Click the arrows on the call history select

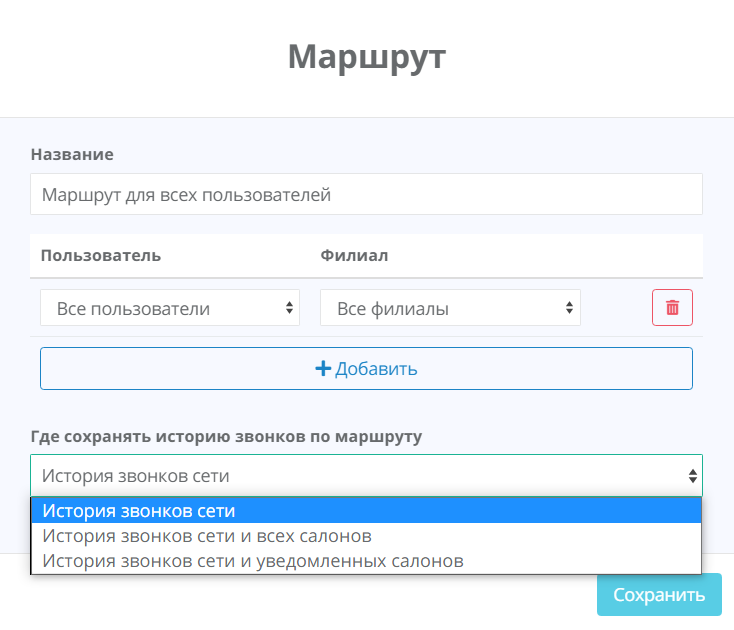click(x=692, y=477)
